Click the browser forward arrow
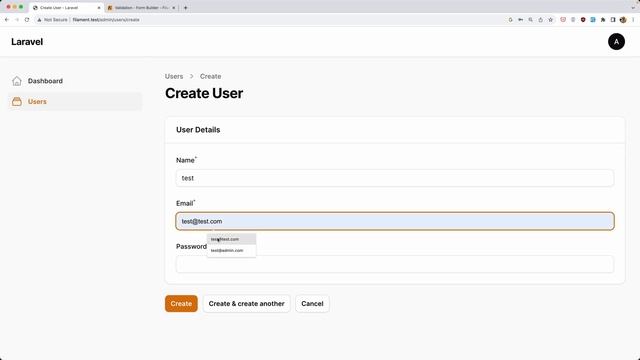The width and height of the screenshot is (640, 360). [x=17, y=20]
